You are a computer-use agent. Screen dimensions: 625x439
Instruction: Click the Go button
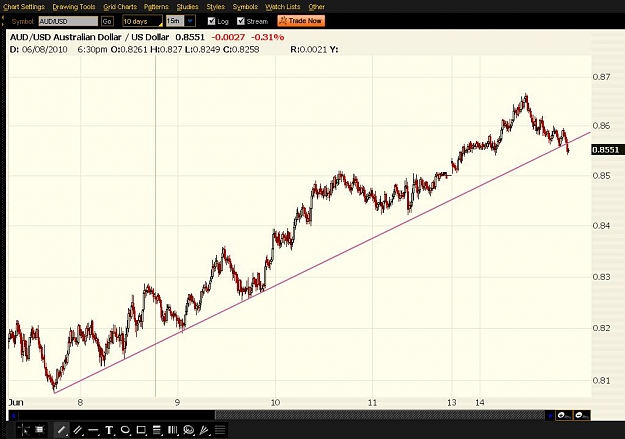[107, 21]
